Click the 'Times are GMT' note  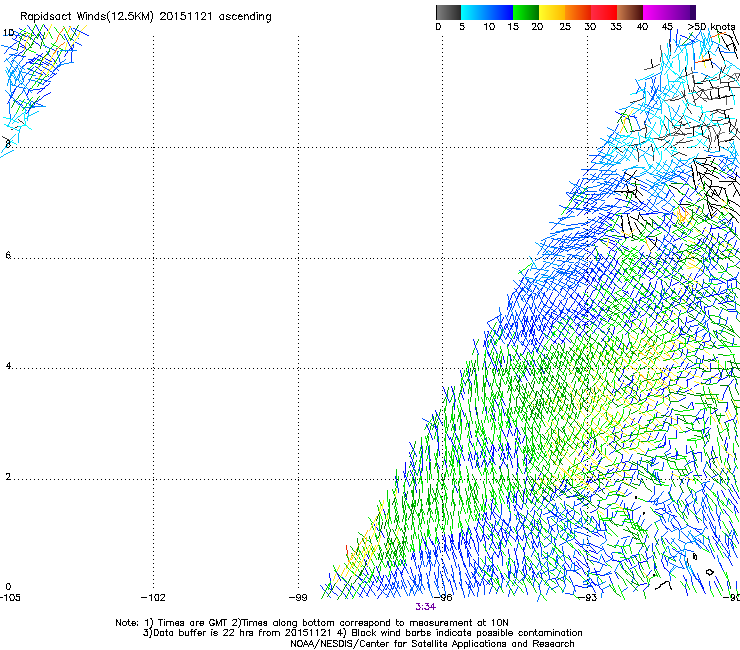tap(193, 623)
